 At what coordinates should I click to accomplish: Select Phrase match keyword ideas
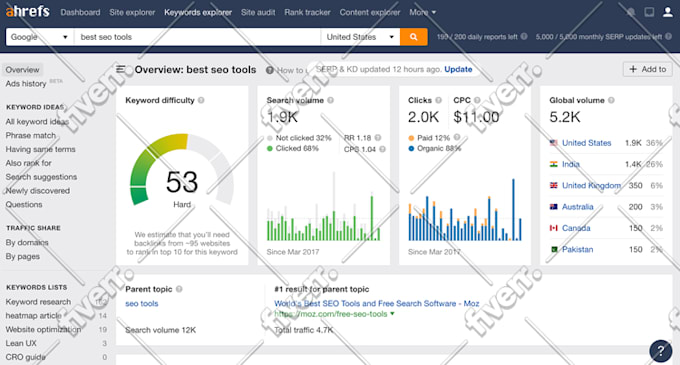click(31, 135)
